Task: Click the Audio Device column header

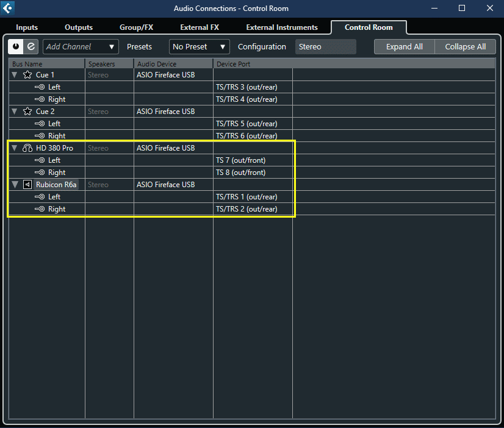Action: pos(173,63)
